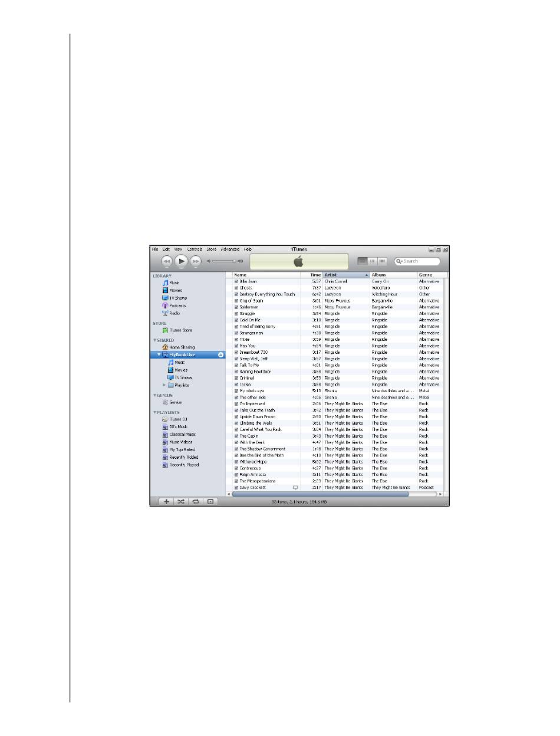Open the File menu
This screenshot has height=736, width=560.
(x=154, y=249)
